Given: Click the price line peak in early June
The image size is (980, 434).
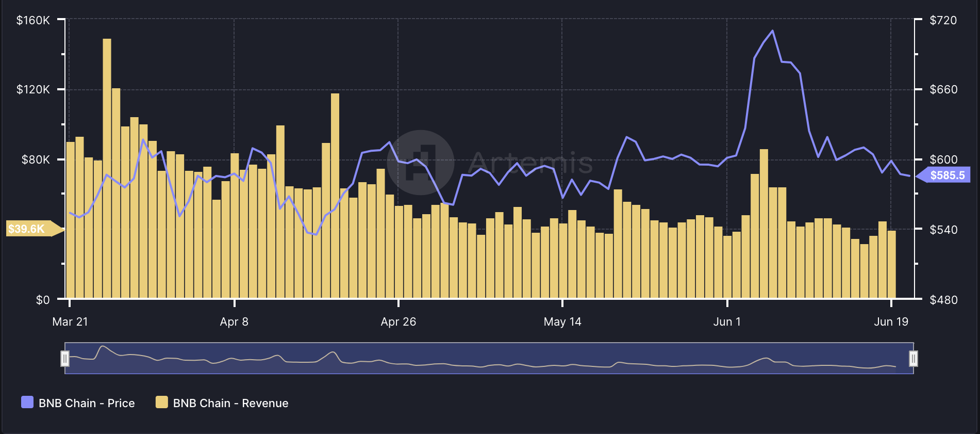Looking at the screenshot, I should pyautogui.click(x=772, y=31).
